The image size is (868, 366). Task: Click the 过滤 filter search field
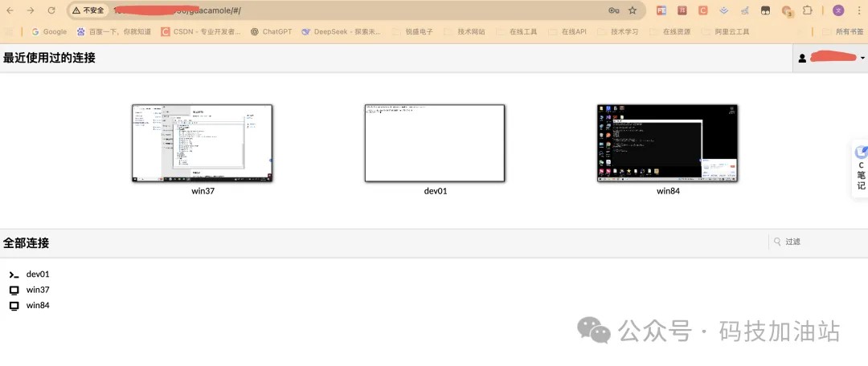(818, 242)
